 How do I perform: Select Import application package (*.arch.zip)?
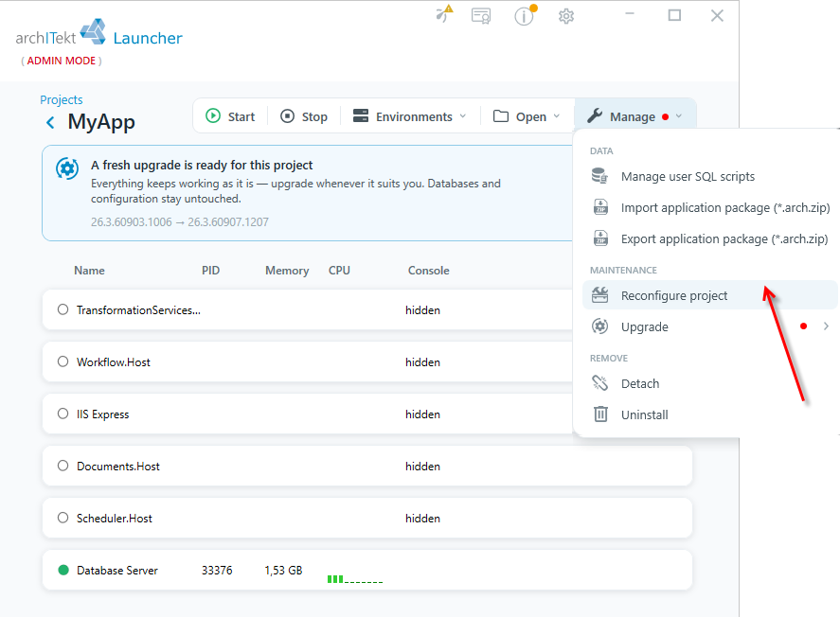(725, 207)
